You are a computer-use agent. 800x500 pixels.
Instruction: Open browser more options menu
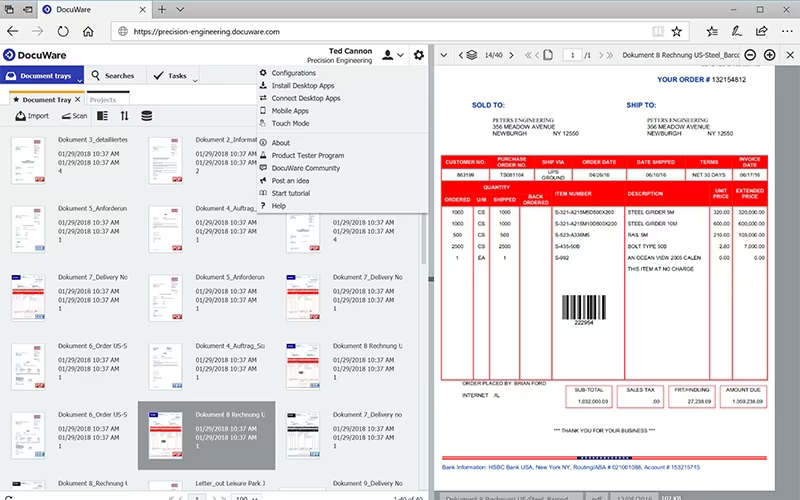[x=787, y=32]
